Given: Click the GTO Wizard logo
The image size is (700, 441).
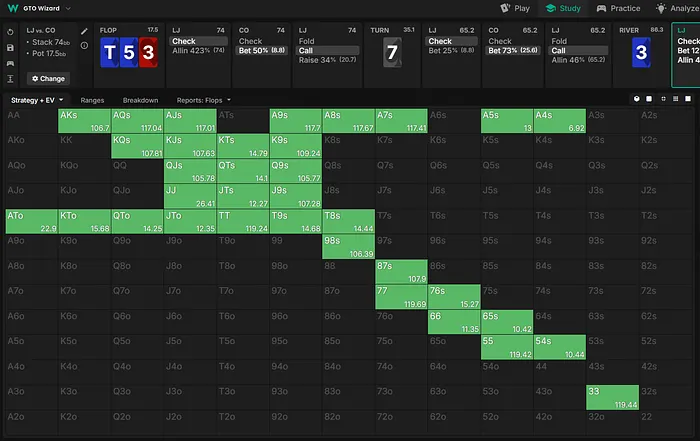Looking at the screenshot, I should coord(12,8).
